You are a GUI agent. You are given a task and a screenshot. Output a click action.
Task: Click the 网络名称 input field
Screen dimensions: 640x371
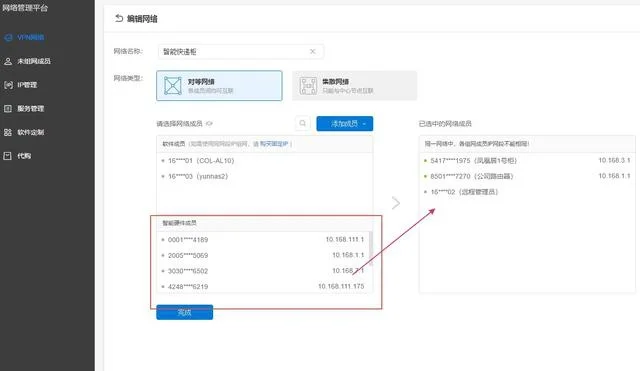pyautogui.click(x=241, y=51)
